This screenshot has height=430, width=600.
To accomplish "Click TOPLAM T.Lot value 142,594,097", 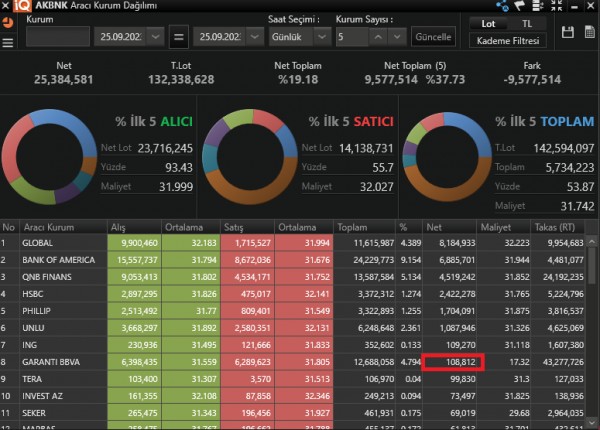I will coord(564,148).
